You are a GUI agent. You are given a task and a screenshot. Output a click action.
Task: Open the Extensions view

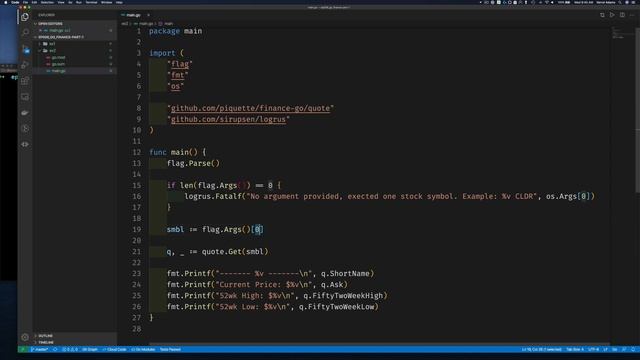pos(25,80)
